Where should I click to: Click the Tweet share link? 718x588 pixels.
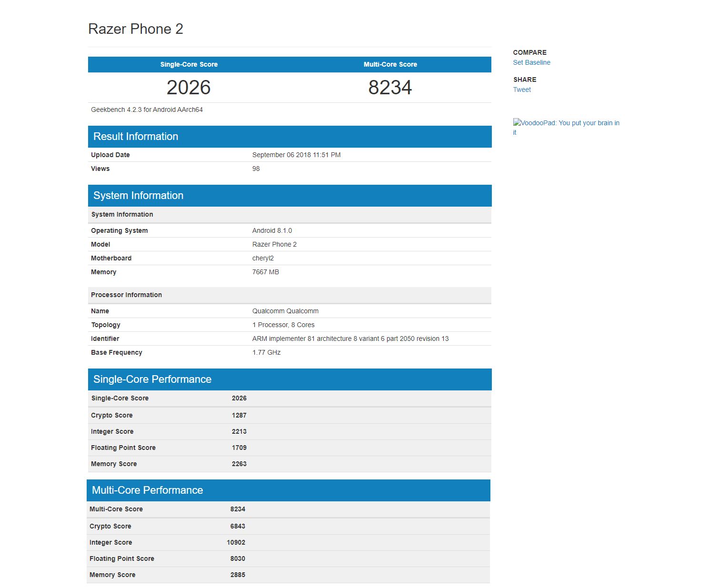pyautogui.click(x=522, y=90)
